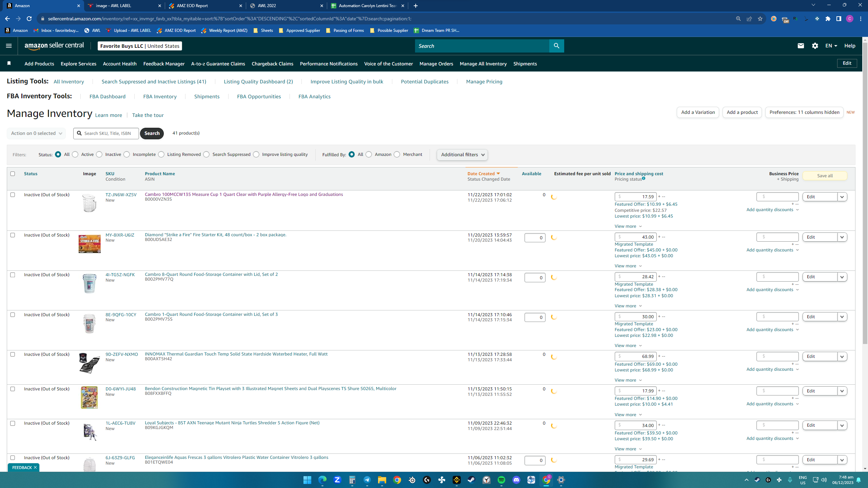Select the checkbox for SKU MY-8IXR-U6IZ row
868x488 pixels.
pos(13,235)
